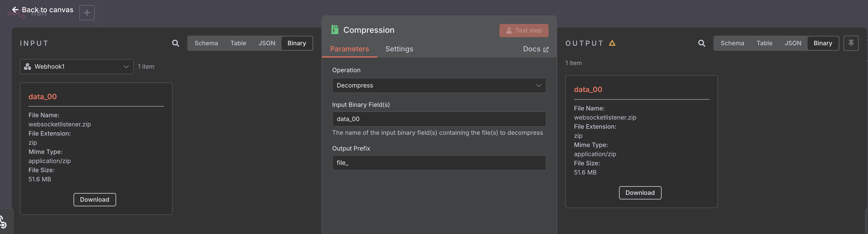This screenshot has height=234, width=868.
Task: Switch INPUT view to Schema
Action: pyautogui.click(x=206, y=43)
